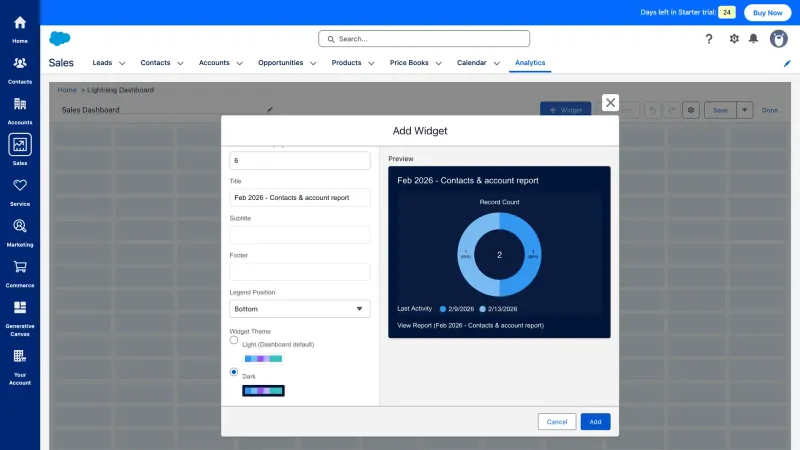Click the Add button in dialog

point(595,422)
